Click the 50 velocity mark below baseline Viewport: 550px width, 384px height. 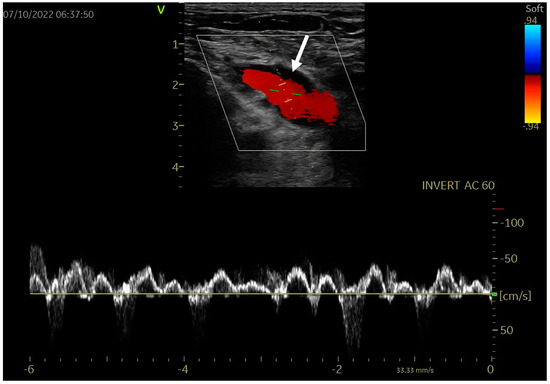pos(506,330)
